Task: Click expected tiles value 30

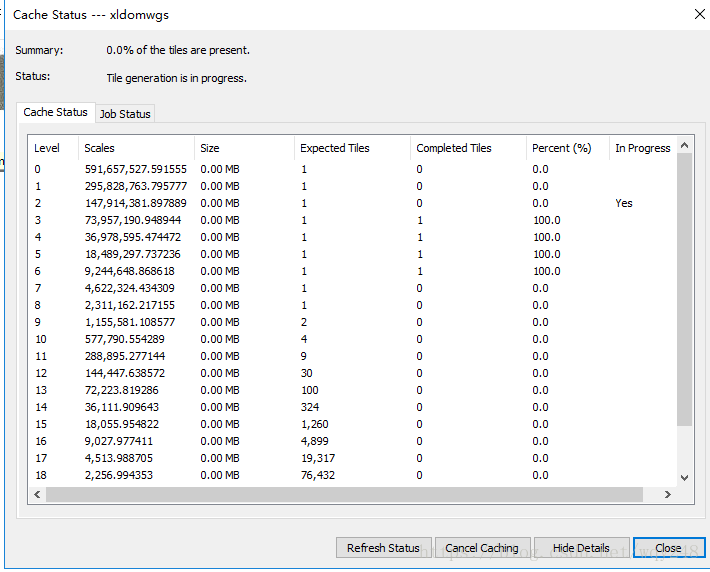Action: click(307, 373)
